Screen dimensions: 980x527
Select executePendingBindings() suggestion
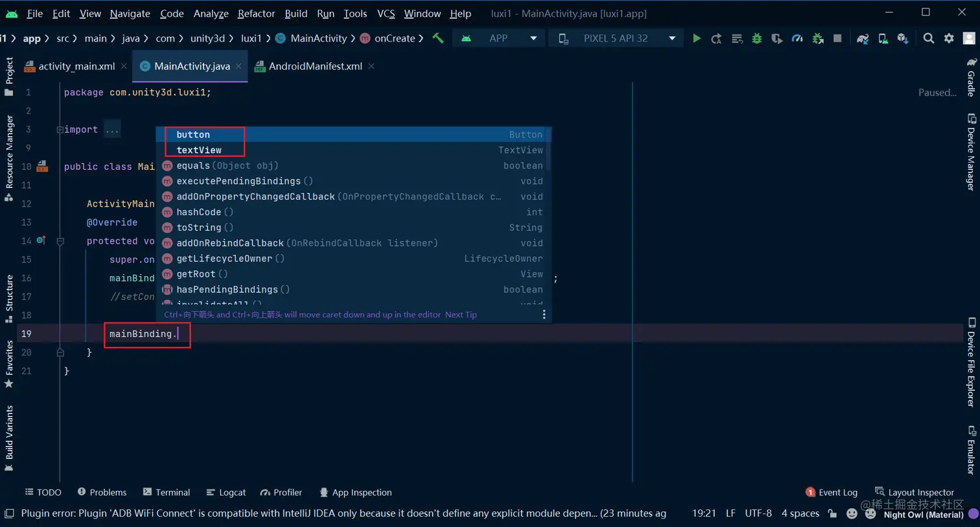pos(353,181)
